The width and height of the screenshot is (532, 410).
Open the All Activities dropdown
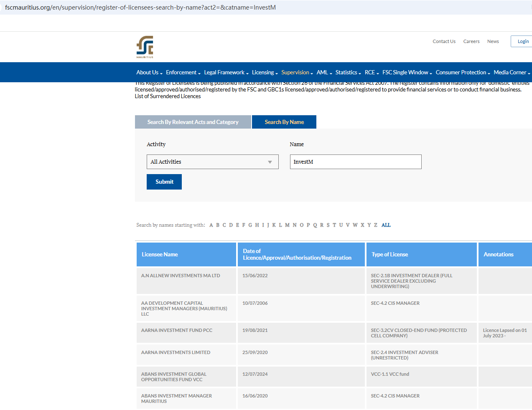[x=212, y=162]
